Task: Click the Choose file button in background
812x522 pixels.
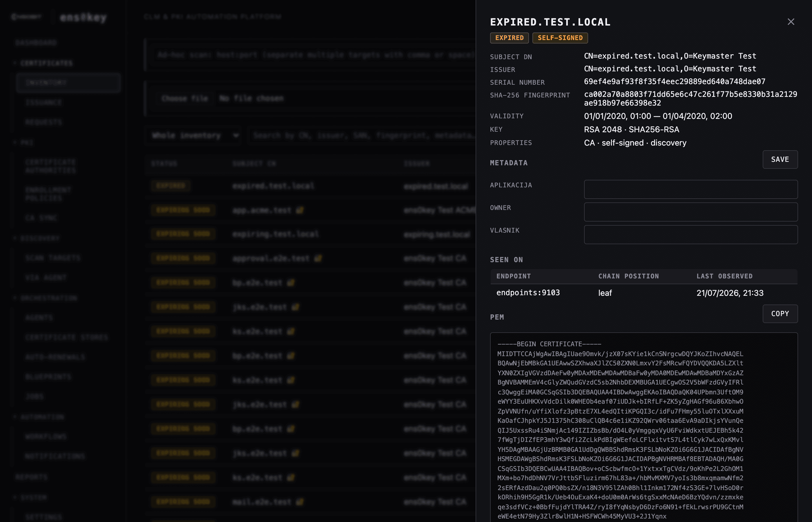Action: 184,98
